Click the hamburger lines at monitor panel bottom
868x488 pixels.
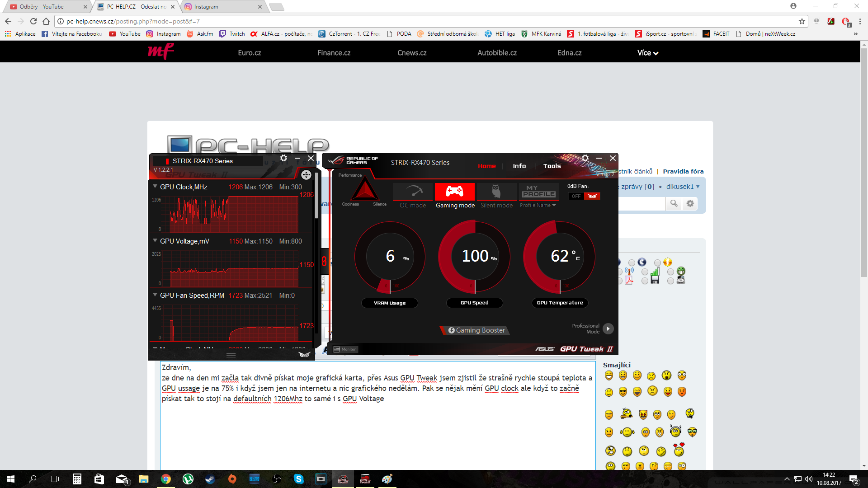tap(231, 355)
